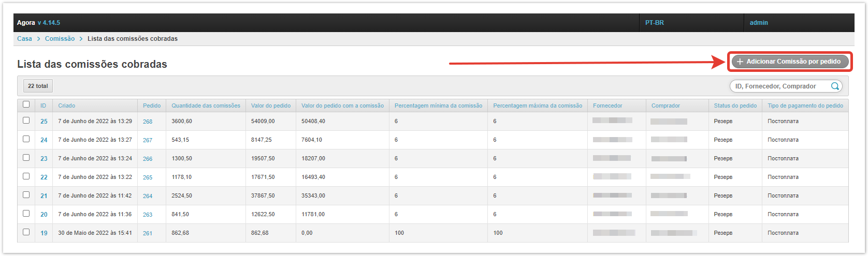Click the Agora logo title
868x256 pixels.
tap(26, 23)
